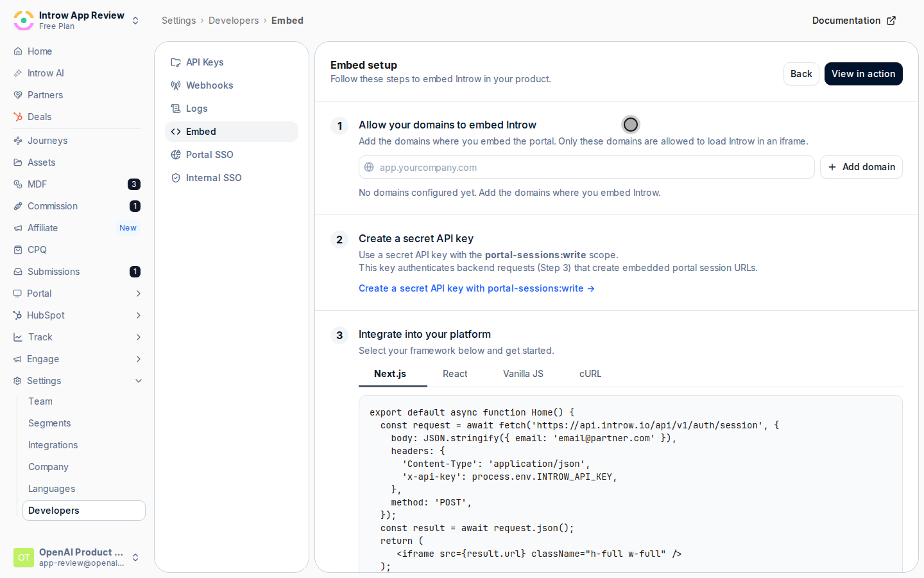Click the API Keys folder icon
Image resolution: width=924 pixels, height=578 pixels.
click(176, 62)
